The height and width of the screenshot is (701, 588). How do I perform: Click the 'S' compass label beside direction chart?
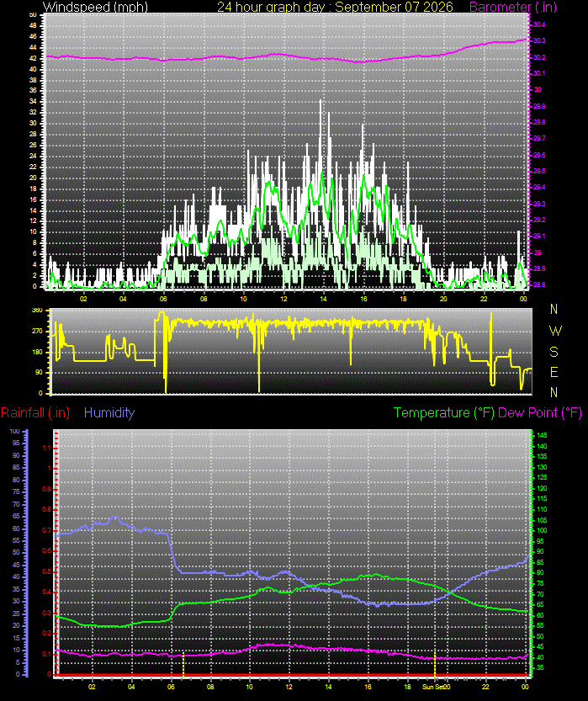(554, 352)
